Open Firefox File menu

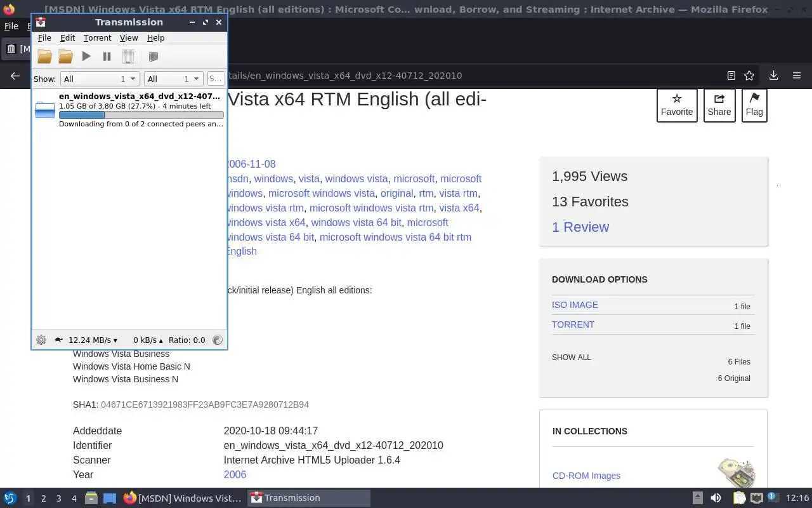11,26
